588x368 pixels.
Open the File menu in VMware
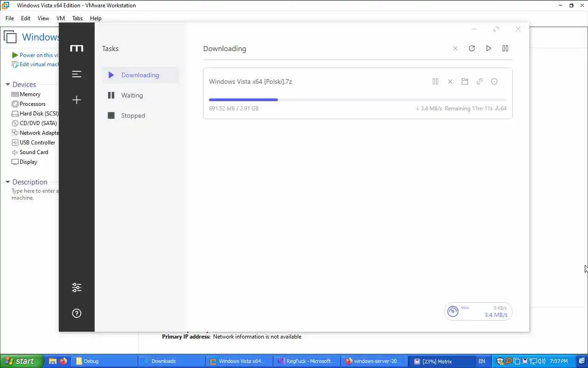pos(10,18)
